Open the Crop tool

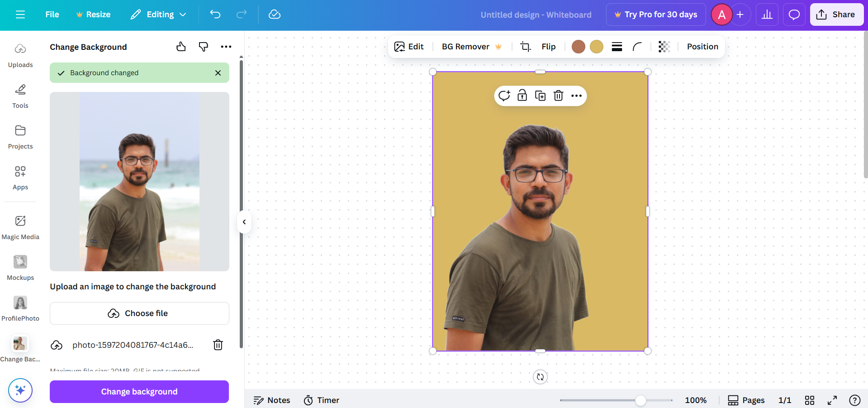click(525, 46)
